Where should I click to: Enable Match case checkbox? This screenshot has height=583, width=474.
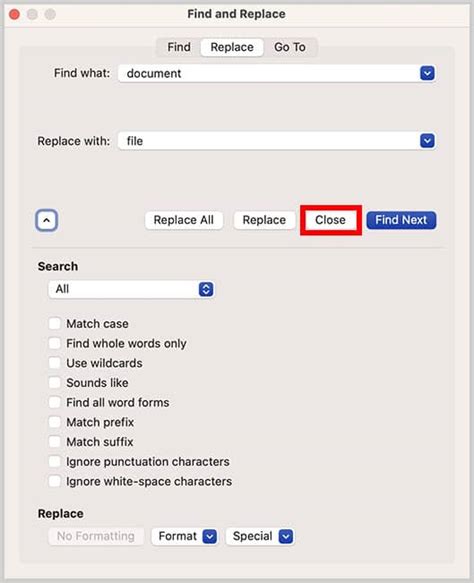coord(55,323)
